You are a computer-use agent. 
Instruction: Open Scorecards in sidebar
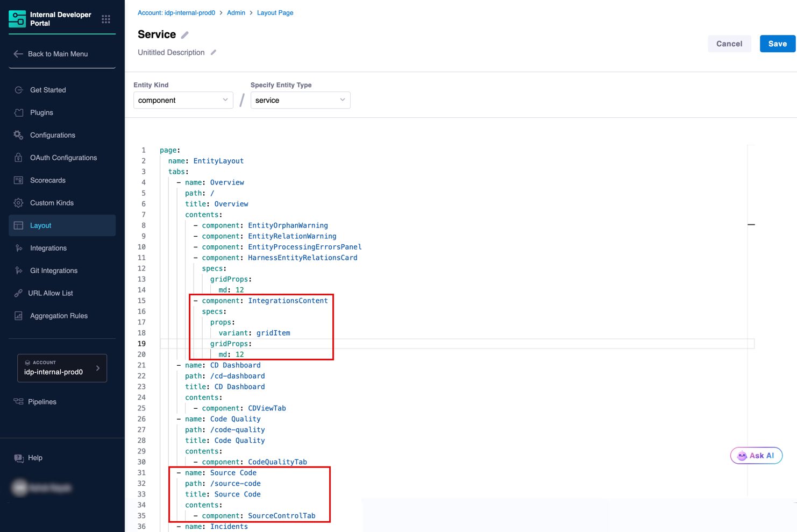(62, 180)
